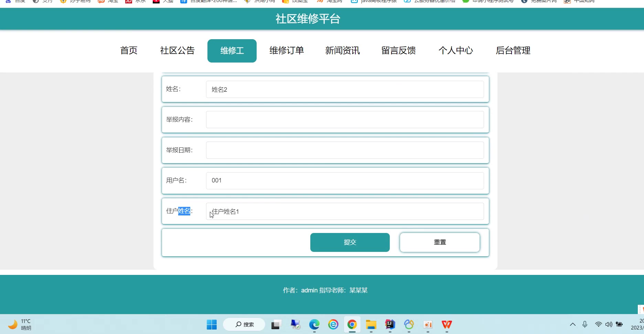Focus the 住户姓名 input field
Image resolution: width=644 pixels, height=334 pixels.
(345, 211)
